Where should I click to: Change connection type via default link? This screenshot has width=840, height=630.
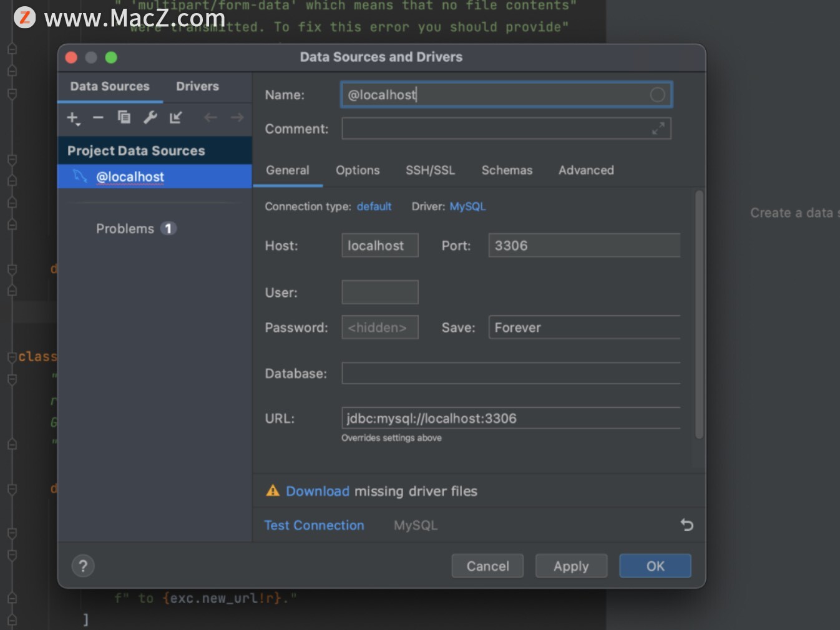click(374, 206)
